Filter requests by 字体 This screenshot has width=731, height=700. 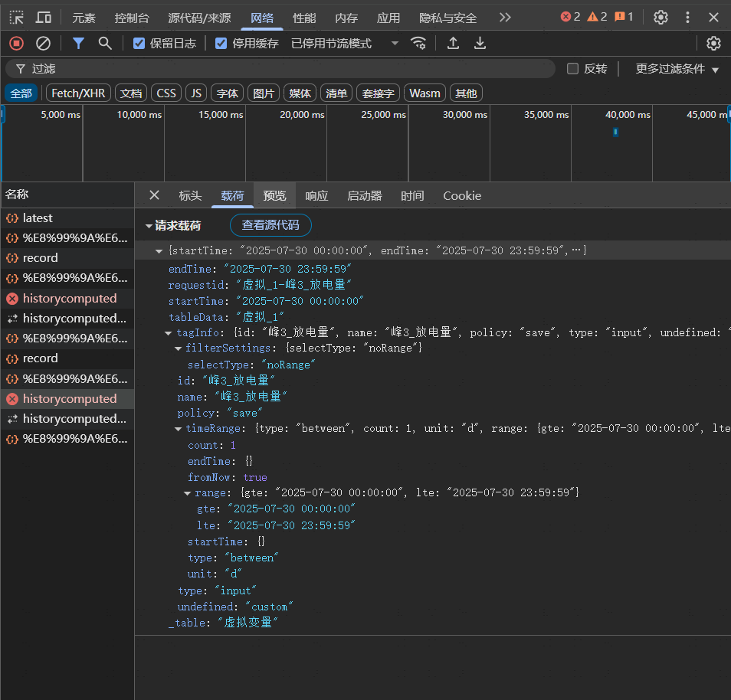[x=227, y=93]
